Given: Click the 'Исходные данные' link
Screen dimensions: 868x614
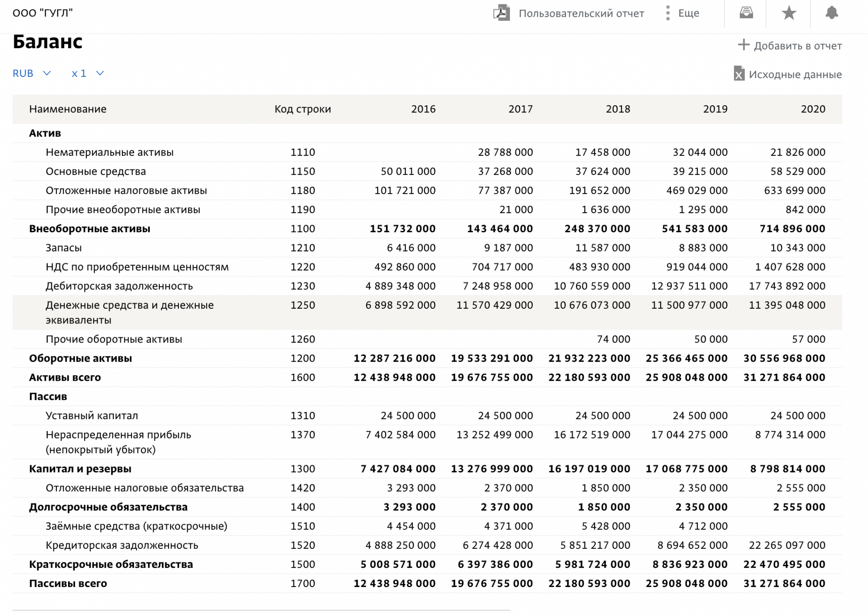Looking at the screenshot, I should pyautogui.click(x=795, y=74).
